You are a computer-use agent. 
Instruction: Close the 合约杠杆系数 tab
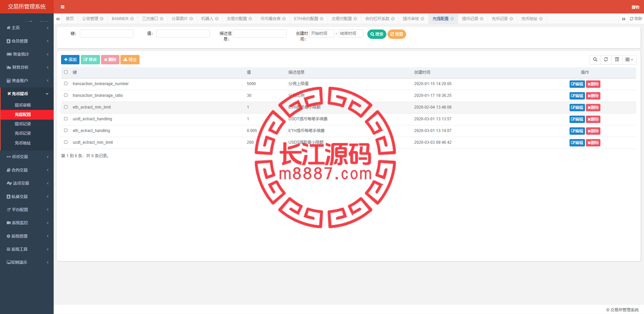pyautogui.click(x=393, y=19)
